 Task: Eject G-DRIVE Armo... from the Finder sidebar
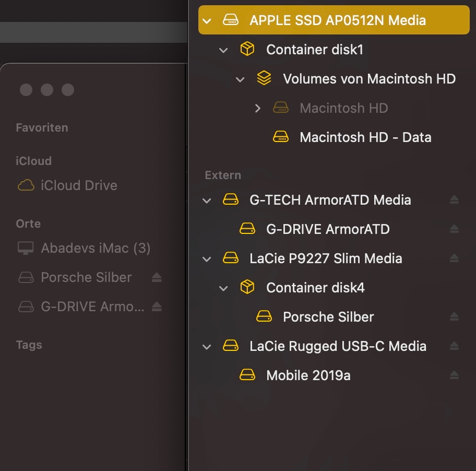(157, 307)
